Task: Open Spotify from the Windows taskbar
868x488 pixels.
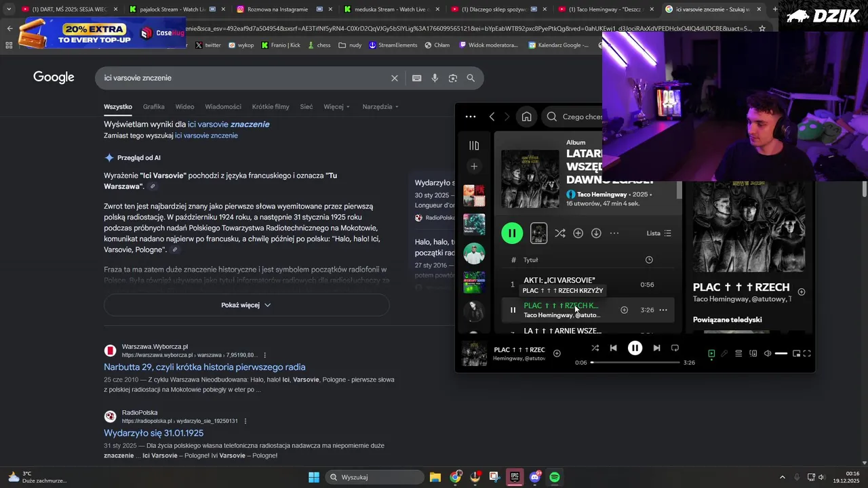Action: click(555, 477)
